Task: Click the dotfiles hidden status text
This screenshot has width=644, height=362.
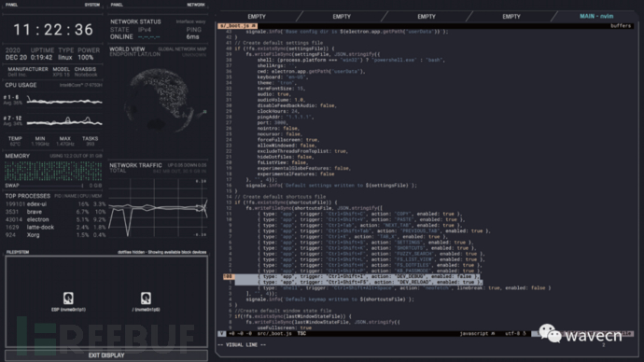Action: point(162,252)
